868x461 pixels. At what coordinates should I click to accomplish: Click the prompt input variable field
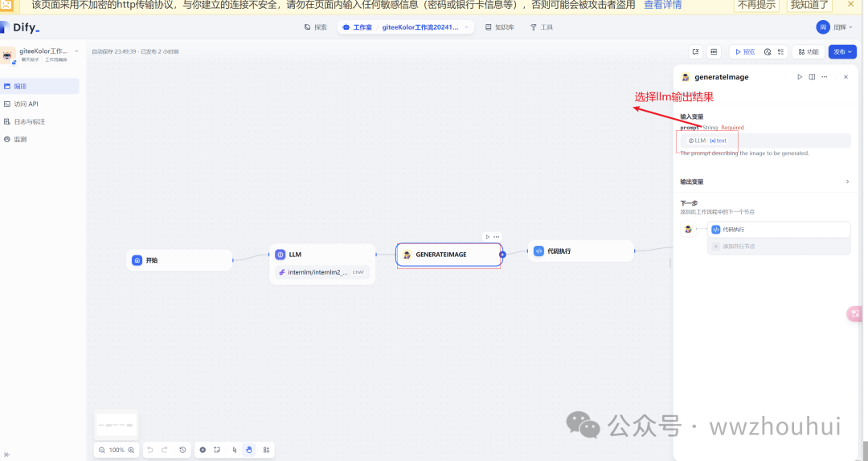pyautogui.click(x=766, y=141)
